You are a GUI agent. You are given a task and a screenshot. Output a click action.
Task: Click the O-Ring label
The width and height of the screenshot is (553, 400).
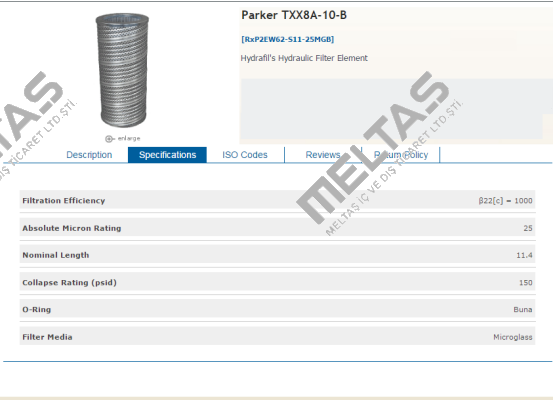click(37, 309)
